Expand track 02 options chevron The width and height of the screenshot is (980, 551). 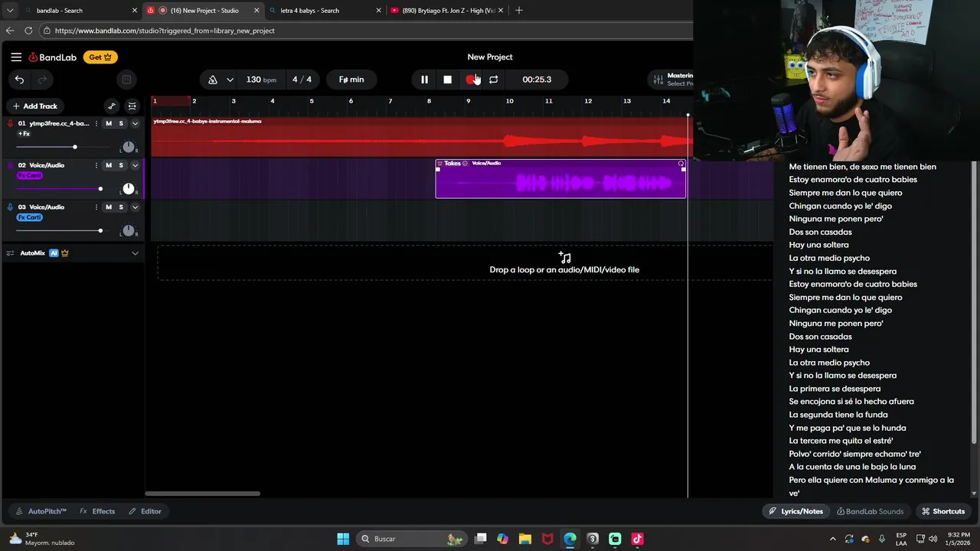pos(135,165)
